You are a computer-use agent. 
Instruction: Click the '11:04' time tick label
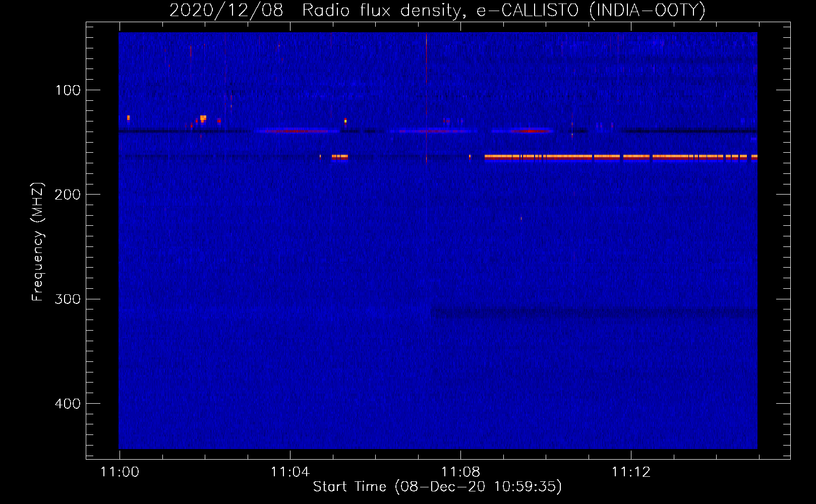pyautogui.click(x=290, y=472)
